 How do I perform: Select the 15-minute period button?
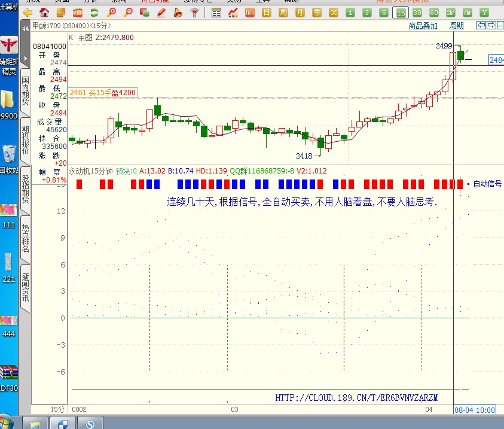[401, 13]
